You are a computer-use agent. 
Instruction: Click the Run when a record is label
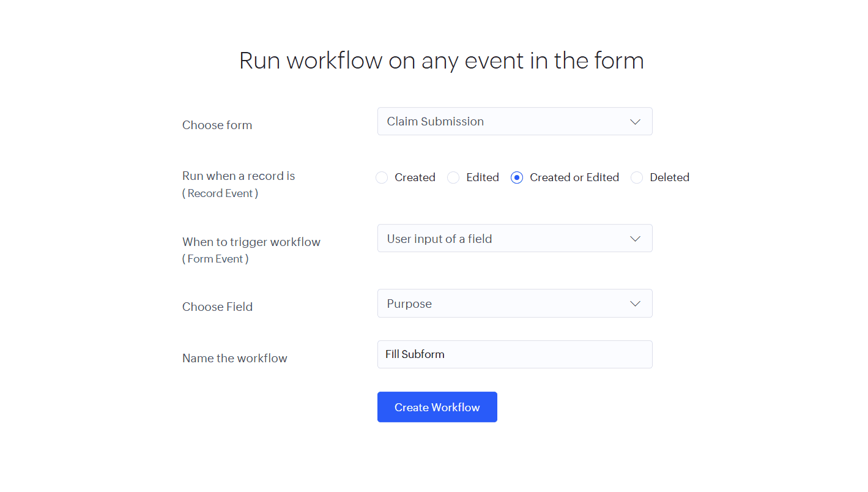(x=239, y=176)
